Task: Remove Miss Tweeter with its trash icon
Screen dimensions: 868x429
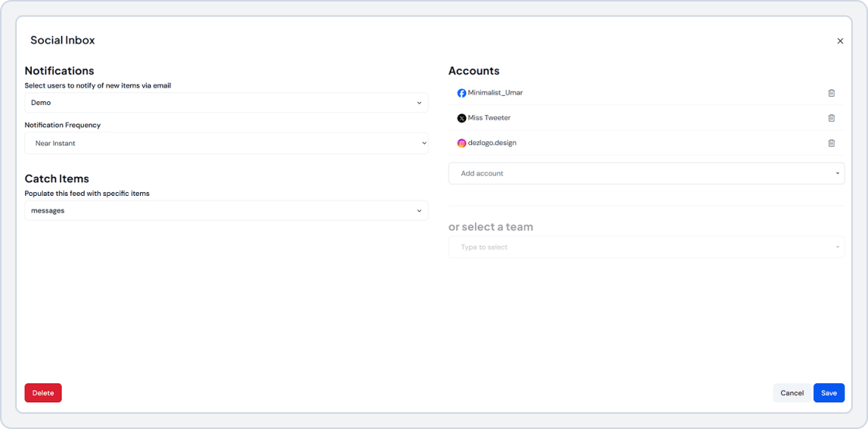Action: pyautogui.click(x=831, y=118)
